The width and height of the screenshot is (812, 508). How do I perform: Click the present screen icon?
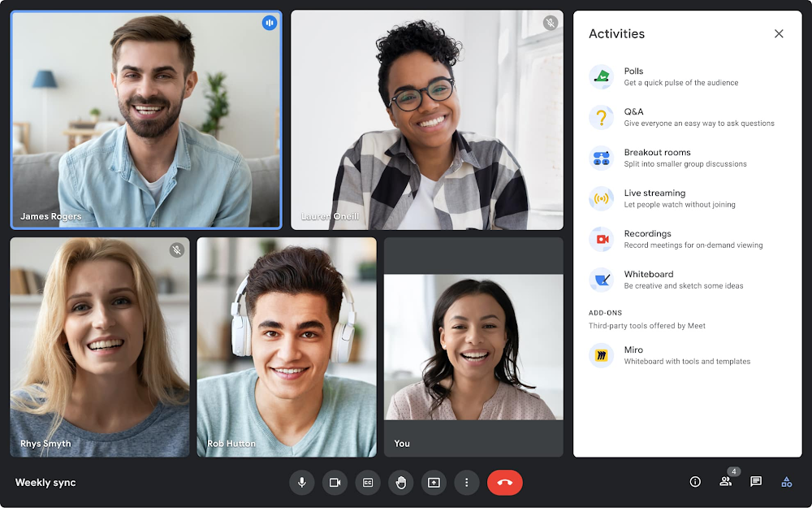(x=434, y=482)
